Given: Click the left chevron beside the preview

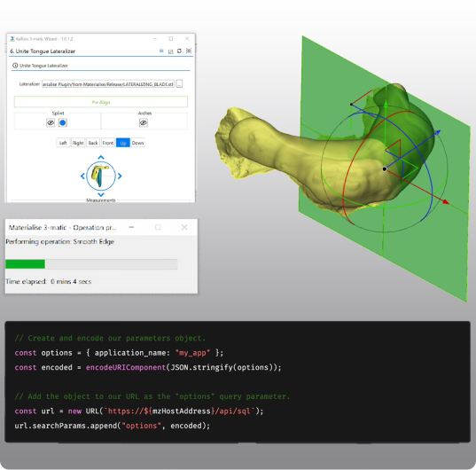Looking at the screenshot, I should click(82, 176).
